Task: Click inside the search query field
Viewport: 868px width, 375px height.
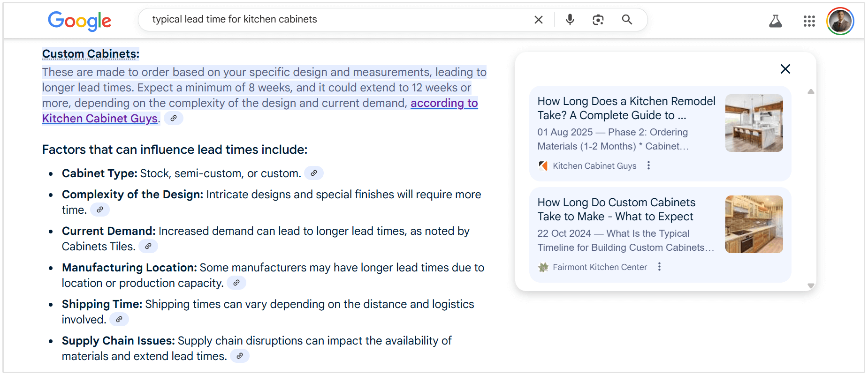Action: coord(338,19)
